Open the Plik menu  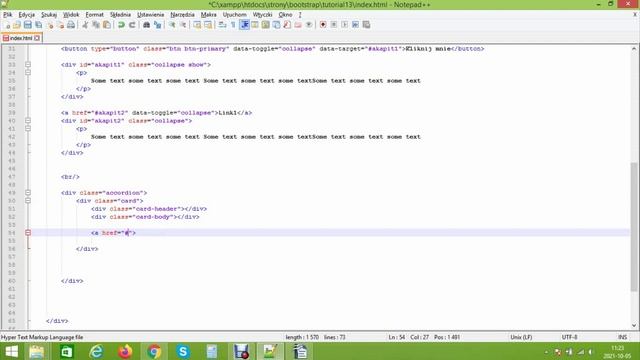click(7, 15)
